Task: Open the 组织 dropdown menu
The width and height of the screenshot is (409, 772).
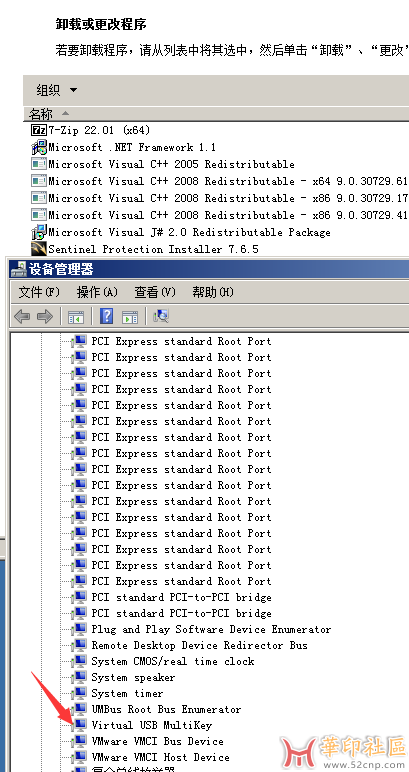Action: (57, 90)
